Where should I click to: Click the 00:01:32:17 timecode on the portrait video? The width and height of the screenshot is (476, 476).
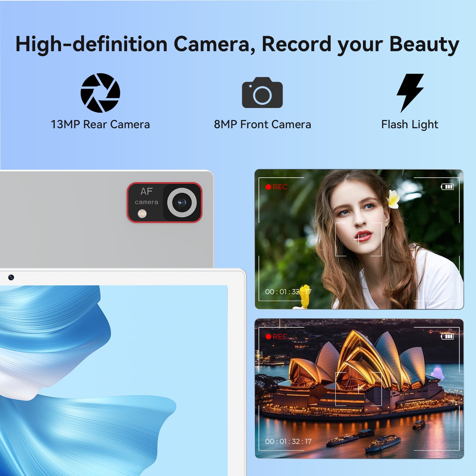pos(288,292)
